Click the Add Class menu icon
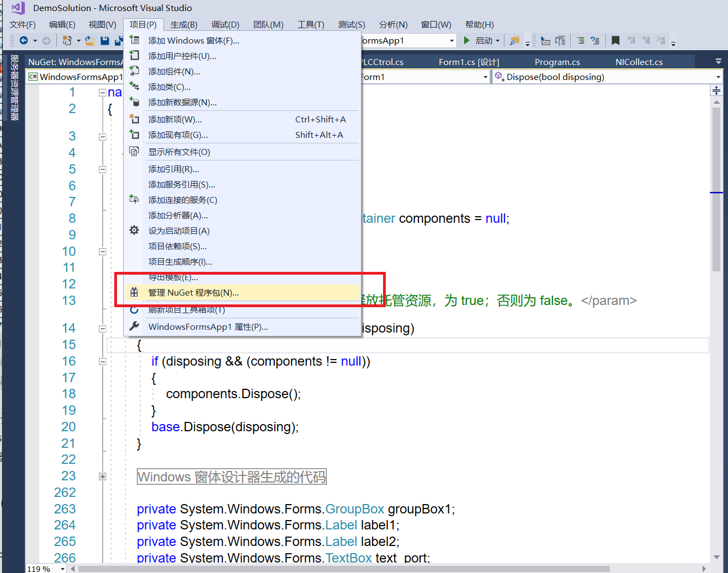This screenshot has height=573, width=728. coord(134,86)
